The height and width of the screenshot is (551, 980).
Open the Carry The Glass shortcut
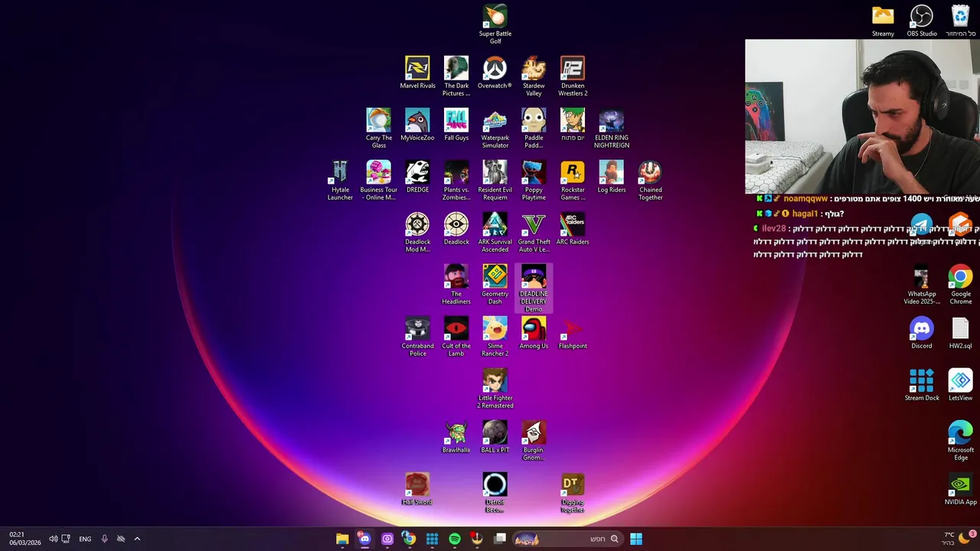(379, 129)
